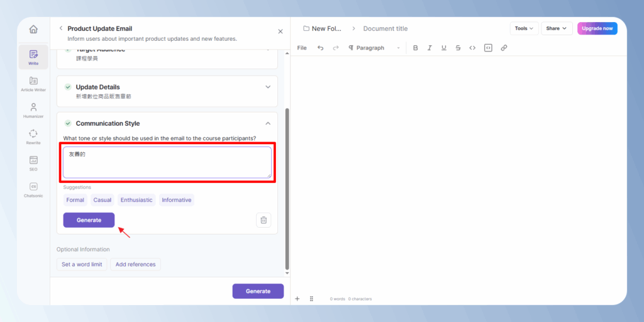Open the Share dropdown
644x322 pixels.
557,28
